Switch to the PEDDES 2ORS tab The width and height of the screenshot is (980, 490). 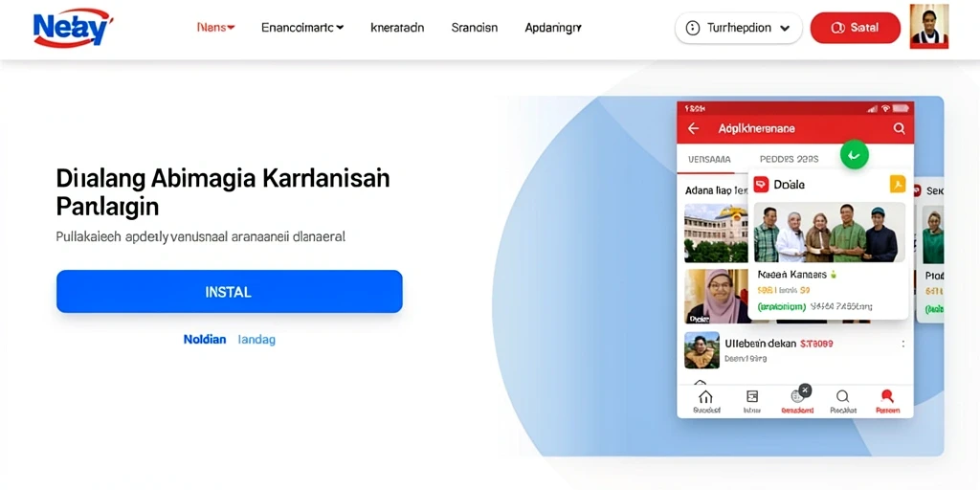(x=789, y=160)
